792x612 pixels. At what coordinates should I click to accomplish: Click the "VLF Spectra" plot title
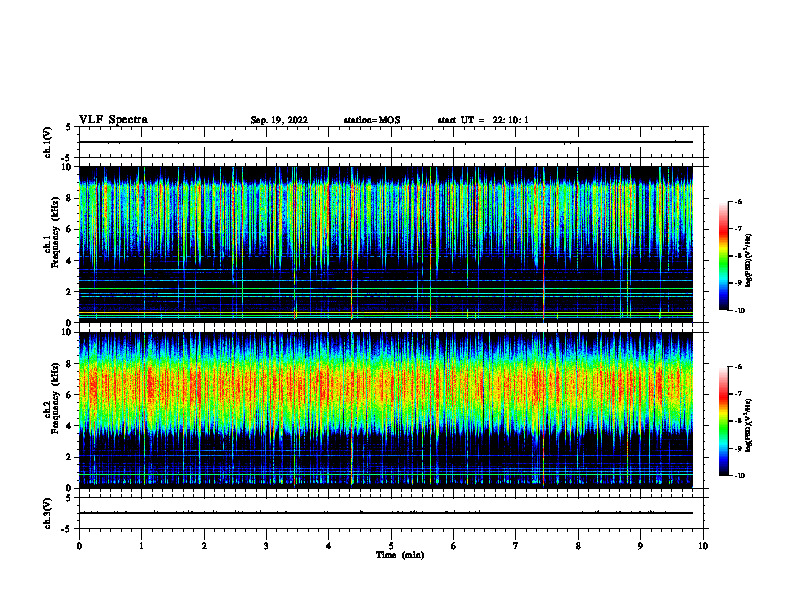(x=113, y=120)
